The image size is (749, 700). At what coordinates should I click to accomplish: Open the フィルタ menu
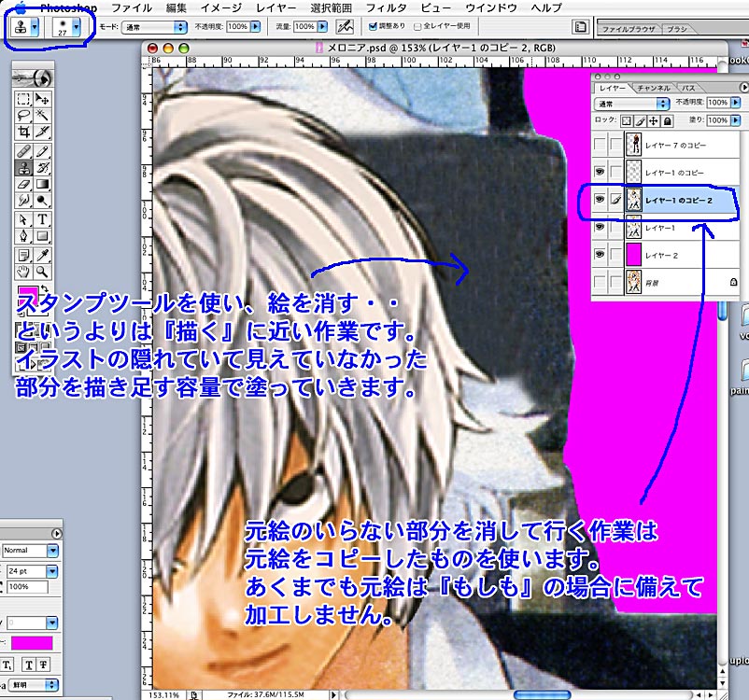(386, 8)
